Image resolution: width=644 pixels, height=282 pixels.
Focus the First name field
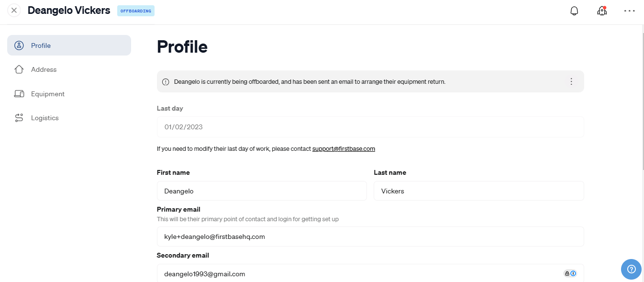(x=262, y=191)
